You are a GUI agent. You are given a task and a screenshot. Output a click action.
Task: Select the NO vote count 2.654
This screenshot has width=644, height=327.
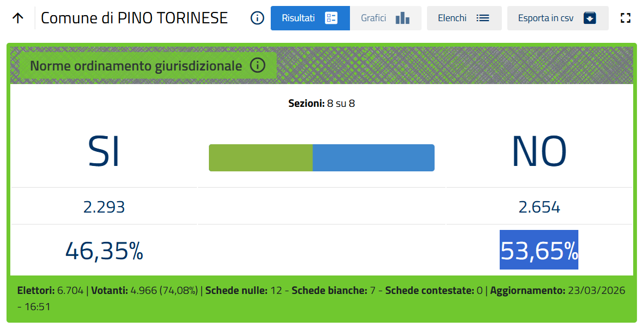click(x=539, y=207)
